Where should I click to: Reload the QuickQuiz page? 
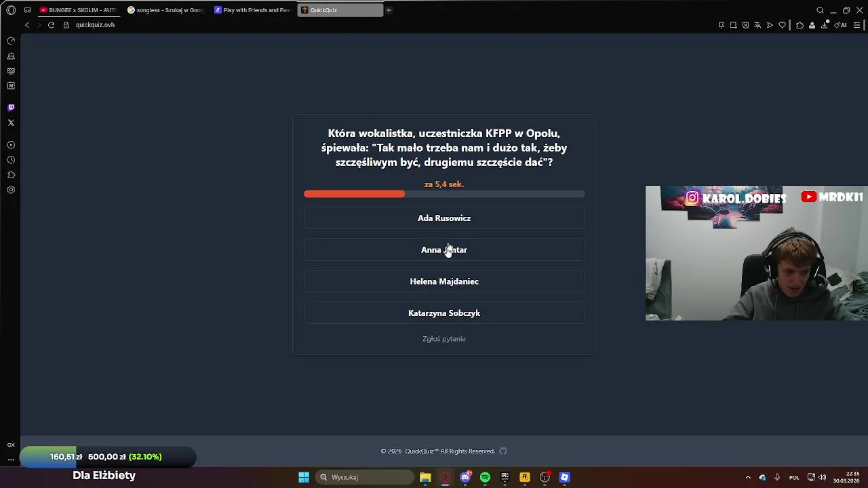point(51,25)
